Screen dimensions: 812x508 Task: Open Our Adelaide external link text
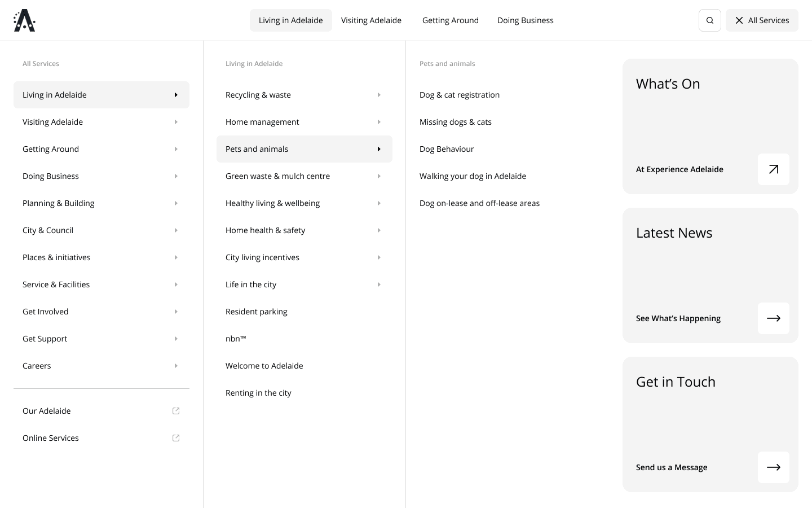47,411
